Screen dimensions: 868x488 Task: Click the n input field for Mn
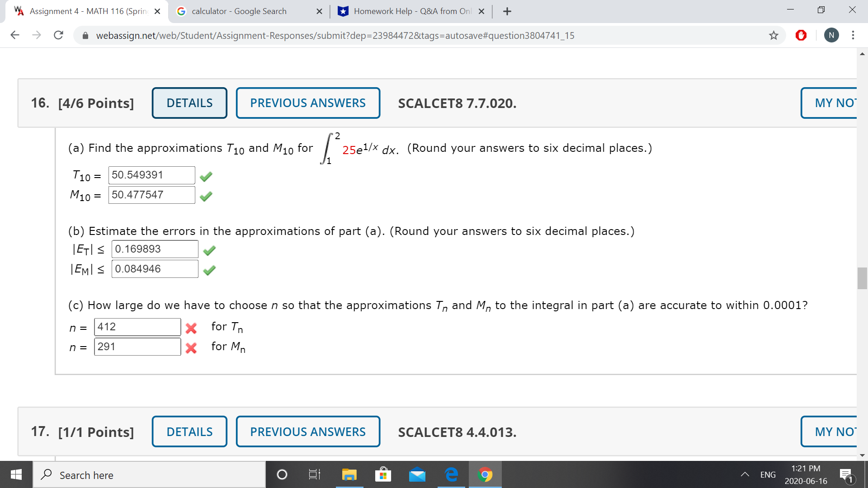point(137,347)
